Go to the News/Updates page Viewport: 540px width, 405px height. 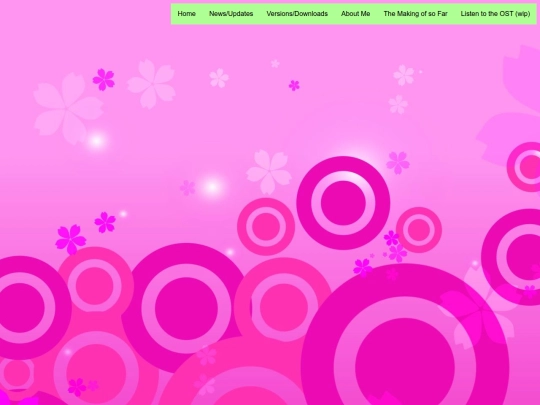[231, 14]
